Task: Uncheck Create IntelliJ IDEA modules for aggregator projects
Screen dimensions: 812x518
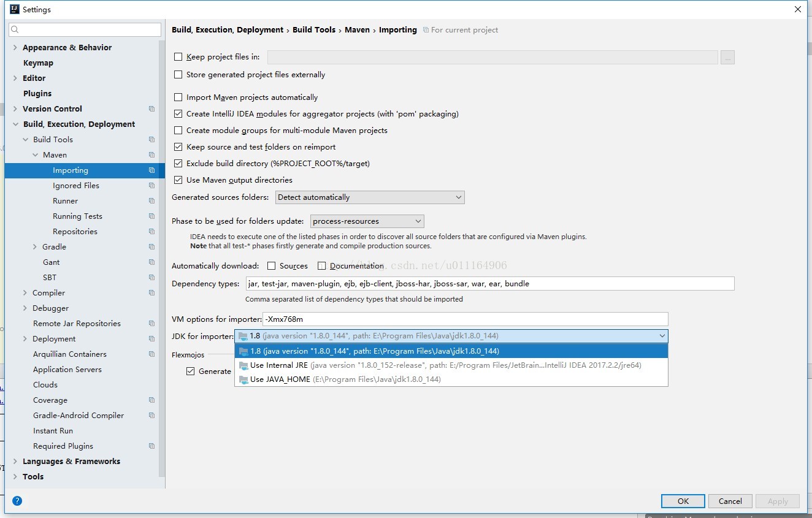Action: pos(178,114)
